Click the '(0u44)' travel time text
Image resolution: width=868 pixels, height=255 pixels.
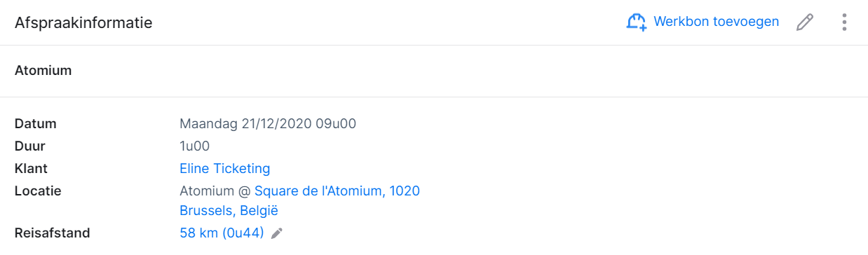[x=243, y=233]
